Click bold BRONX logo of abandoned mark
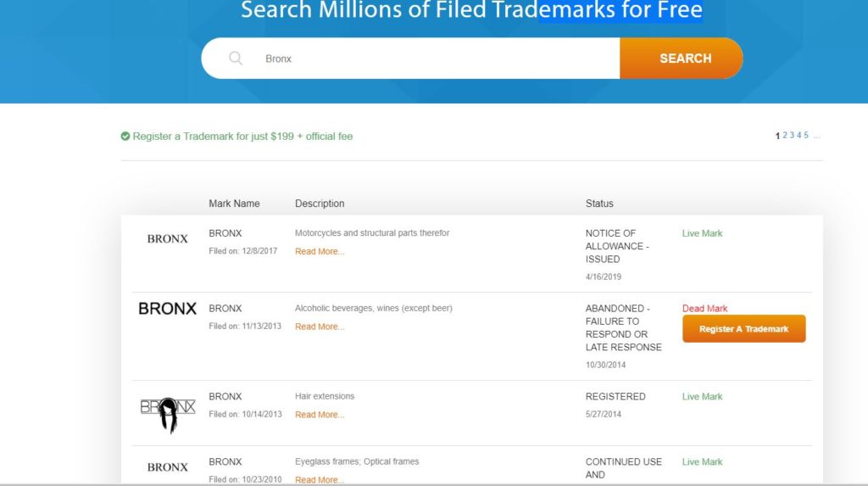This screenshot has height=486, width=868. click(167, 309)
